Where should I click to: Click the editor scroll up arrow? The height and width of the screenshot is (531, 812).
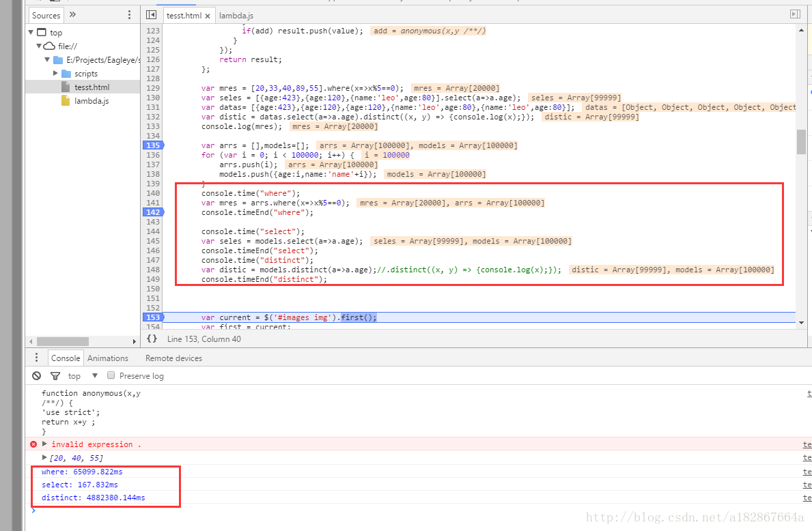(x=802, y=30)
